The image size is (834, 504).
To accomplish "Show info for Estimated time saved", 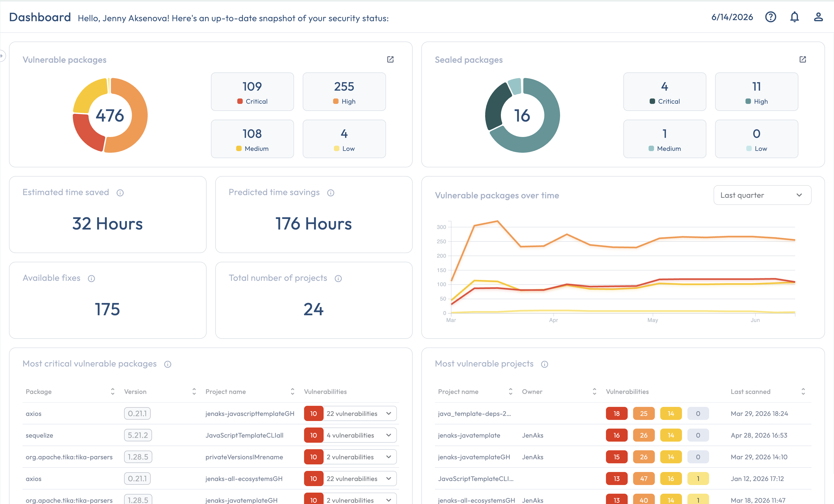I will [120, 193].
